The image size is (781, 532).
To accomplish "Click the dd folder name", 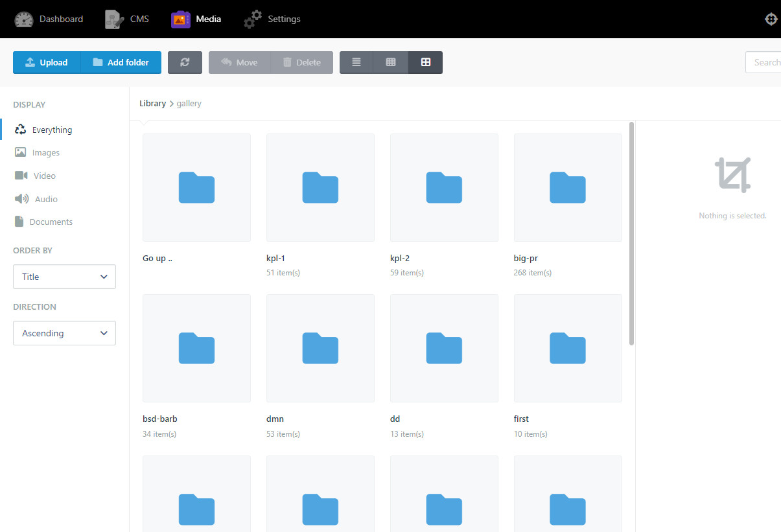I will 395,419.
